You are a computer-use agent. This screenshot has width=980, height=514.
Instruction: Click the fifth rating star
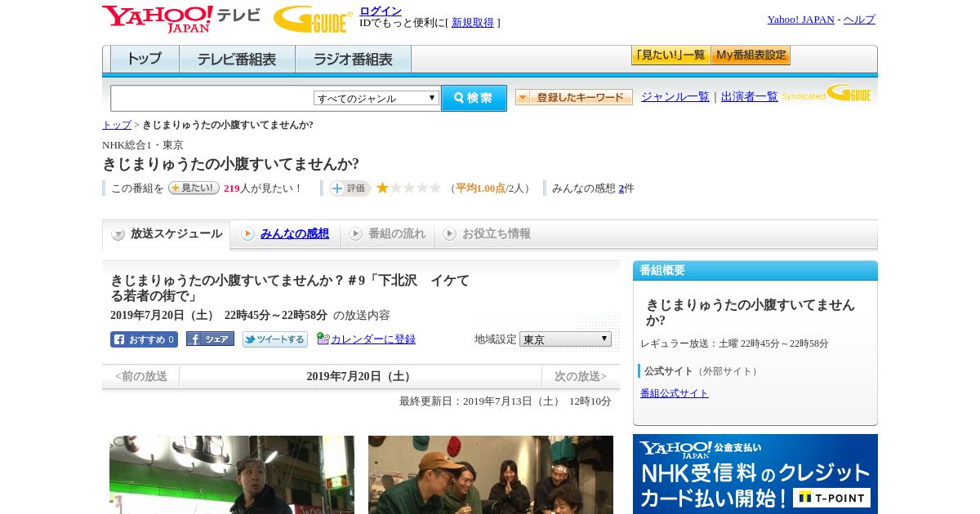[435, 188]
